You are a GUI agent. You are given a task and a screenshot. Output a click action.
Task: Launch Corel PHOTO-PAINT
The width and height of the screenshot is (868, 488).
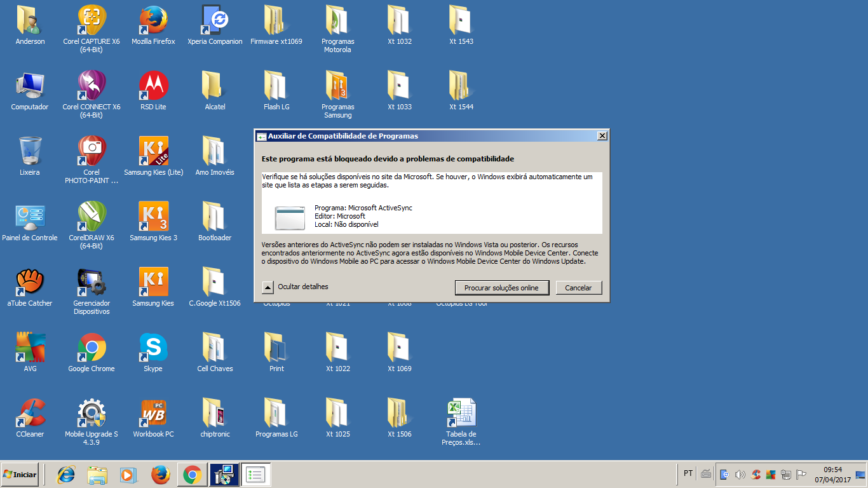click(x=92, y=160)
